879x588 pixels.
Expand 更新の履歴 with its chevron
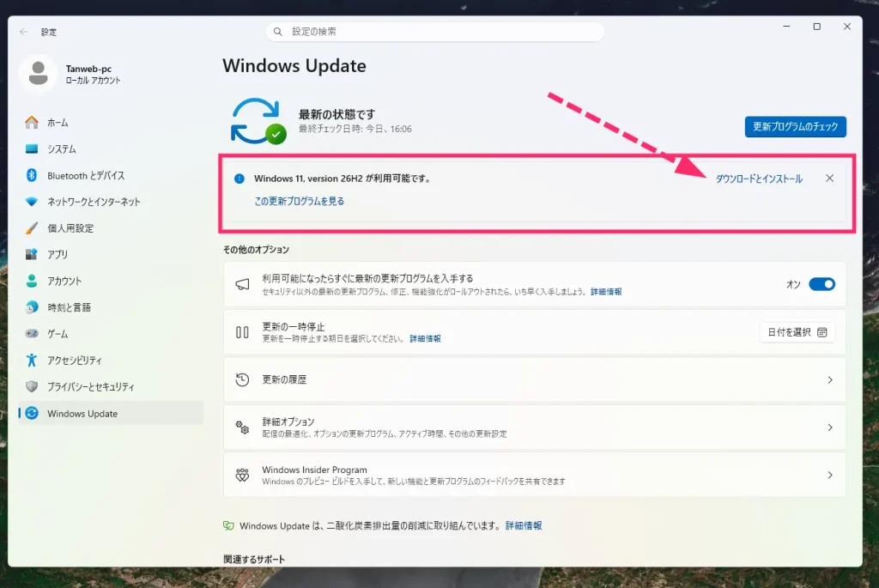[830, 380]
